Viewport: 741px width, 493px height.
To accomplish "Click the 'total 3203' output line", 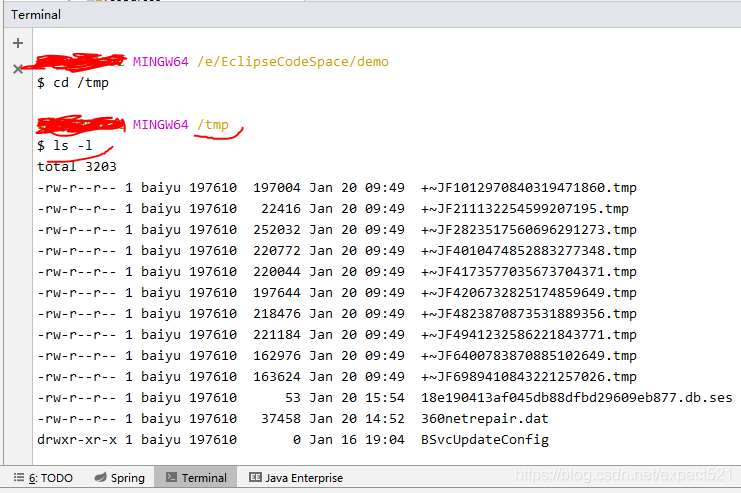I will click(77, 166).
